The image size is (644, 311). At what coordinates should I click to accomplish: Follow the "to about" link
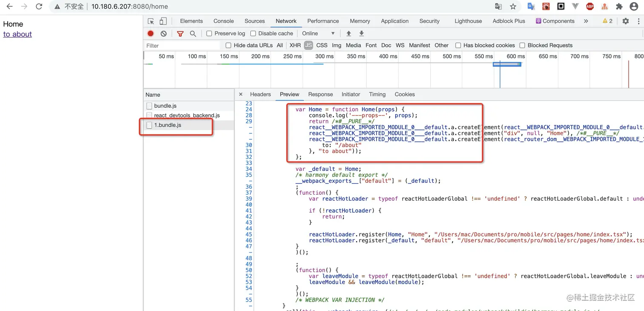[17, 35]
